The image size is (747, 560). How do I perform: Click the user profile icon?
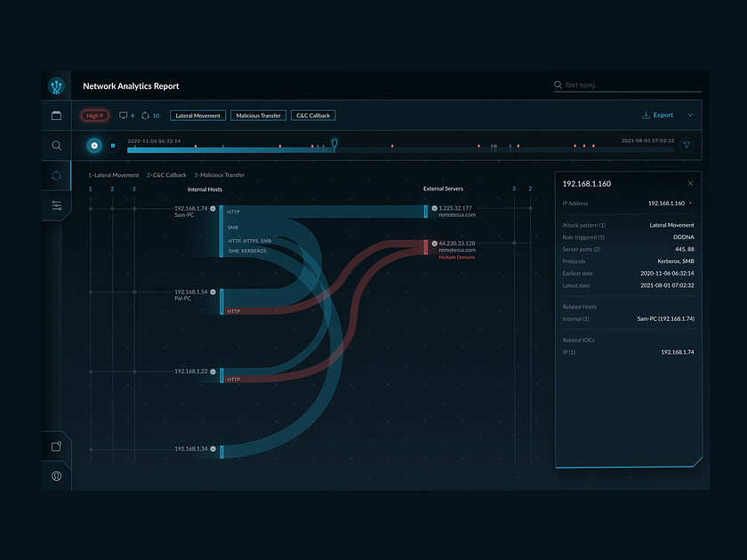coord(56,476)
